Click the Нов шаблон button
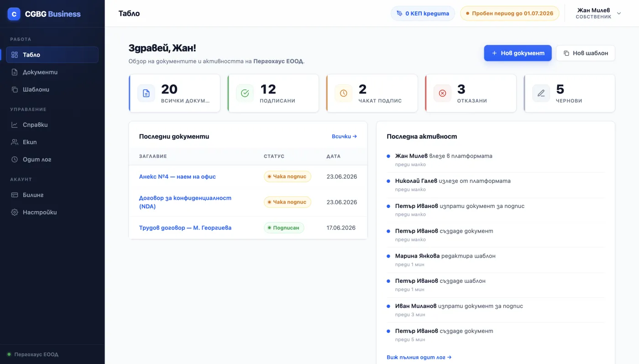The height and width of the screenshot is (364, 639). 586,53
